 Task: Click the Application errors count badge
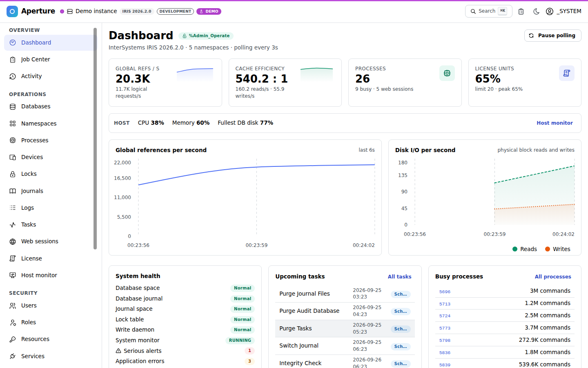point(249,361)
